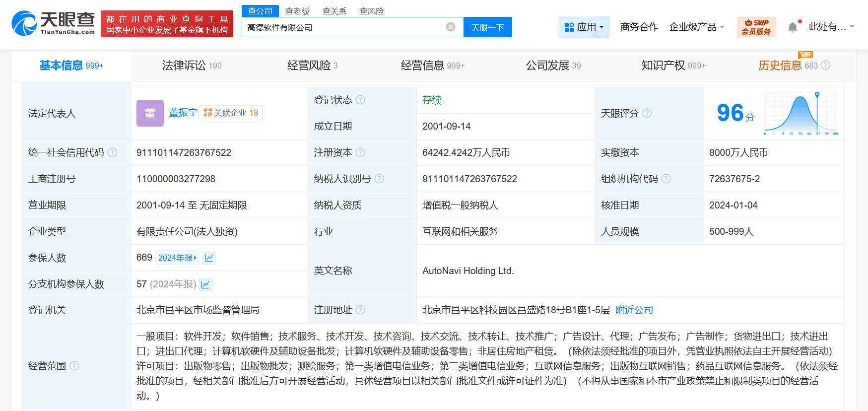Select the 查老板 search mode
This screenshot has width=868, height=411.
pos(297,11)
